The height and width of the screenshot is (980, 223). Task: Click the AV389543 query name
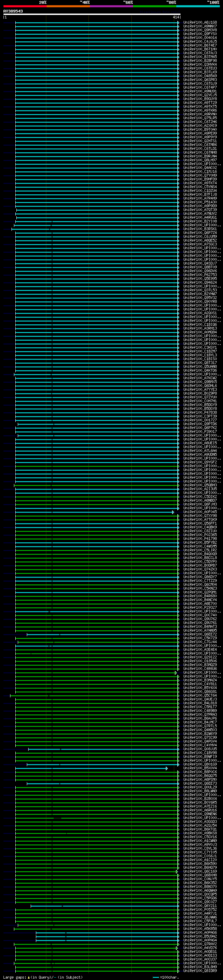[13, 11]
